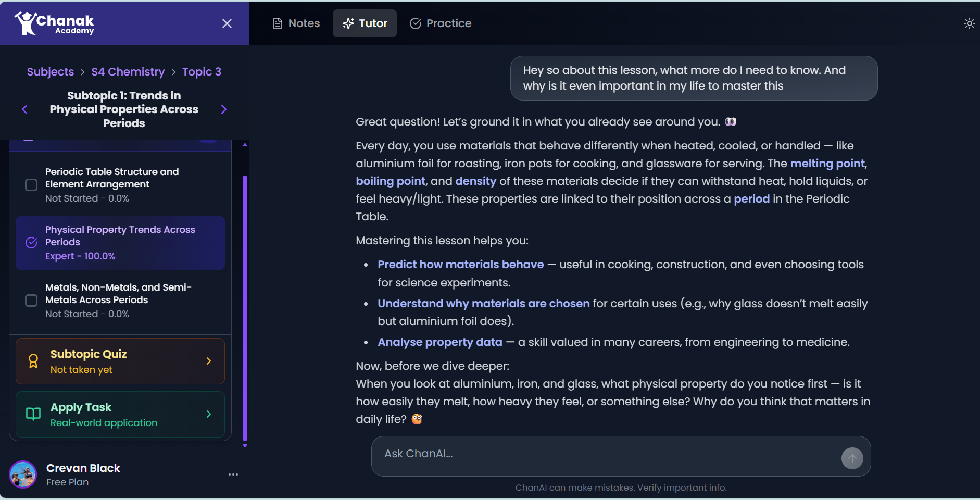This screenshot has height=500, width=980.
Task: Open Subtopic Quiz via its chevron
Action: pos(208,361)
